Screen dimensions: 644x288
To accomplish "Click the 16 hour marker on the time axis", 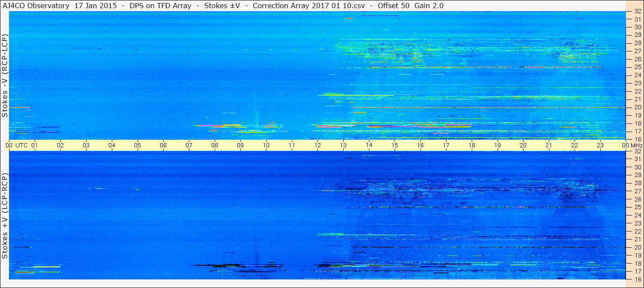I will (420, 146).
